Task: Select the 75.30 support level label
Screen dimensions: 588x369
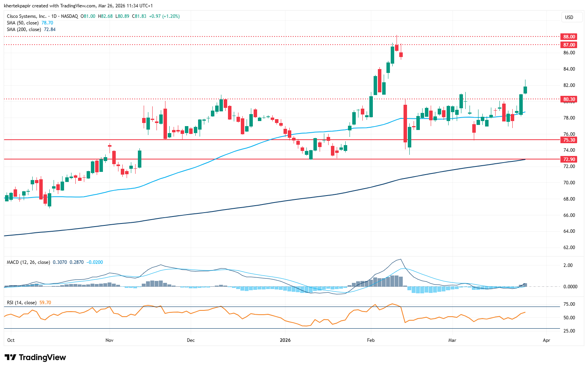Action: [x=569, y=140]
